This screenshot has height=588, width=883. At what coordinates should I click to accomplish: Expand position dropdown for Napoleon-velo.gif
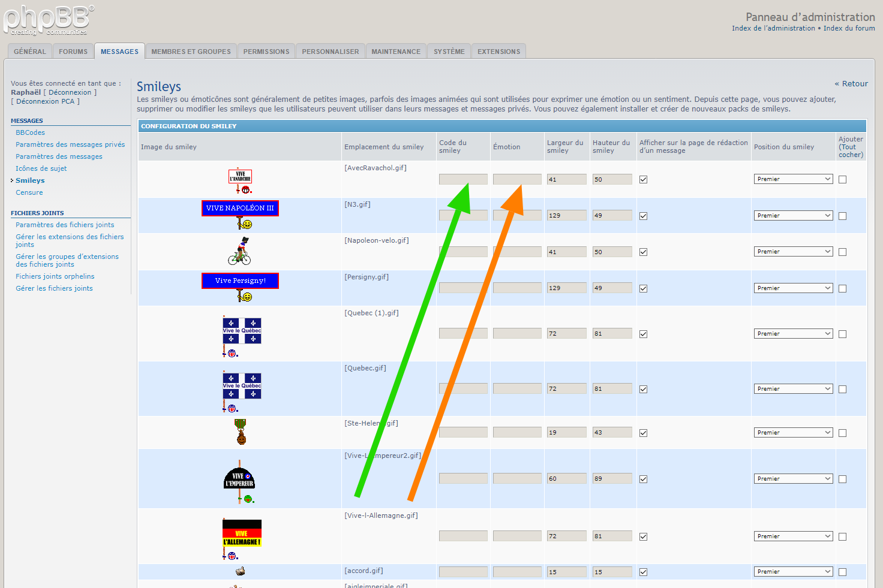point(793,252)
